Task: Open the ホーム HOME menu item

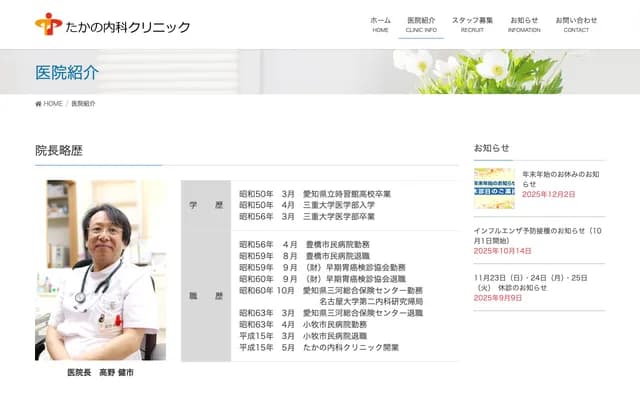Action: tap(380, 24)
